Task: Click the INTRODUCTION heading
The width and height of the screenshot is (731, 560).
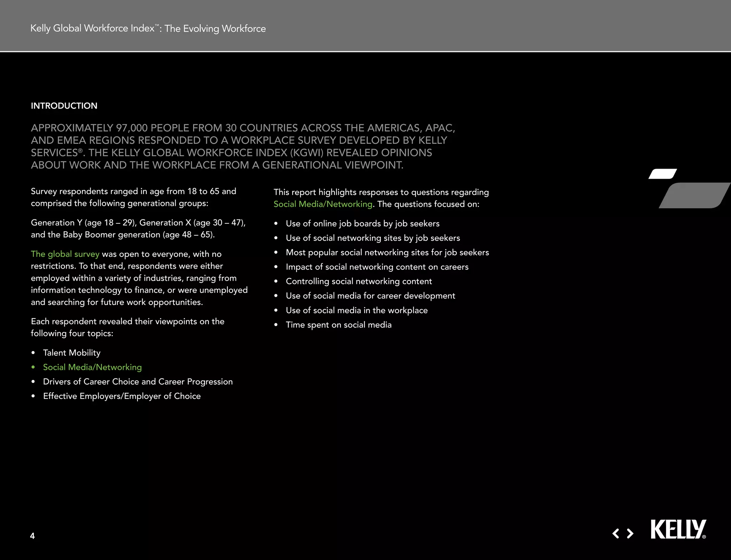Action: (64, 106)
